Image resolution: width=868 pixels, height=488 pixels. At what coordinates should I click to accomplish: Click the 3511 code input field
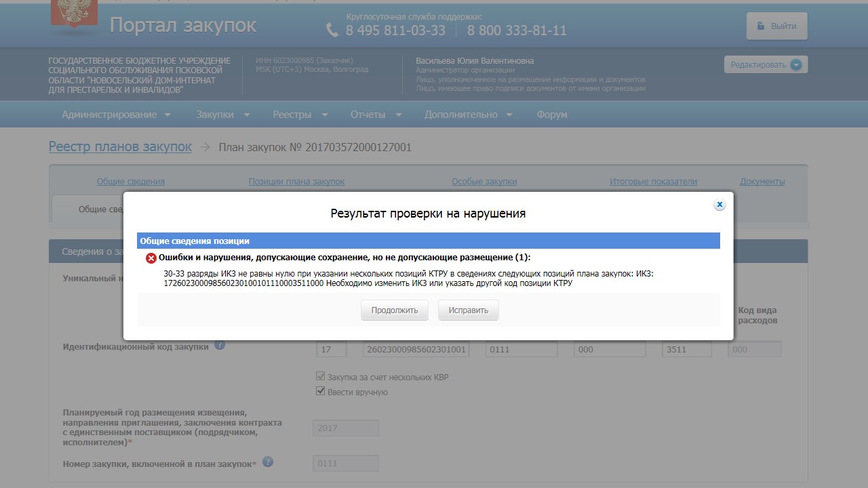pyautogui.click(x=686, y=350)
